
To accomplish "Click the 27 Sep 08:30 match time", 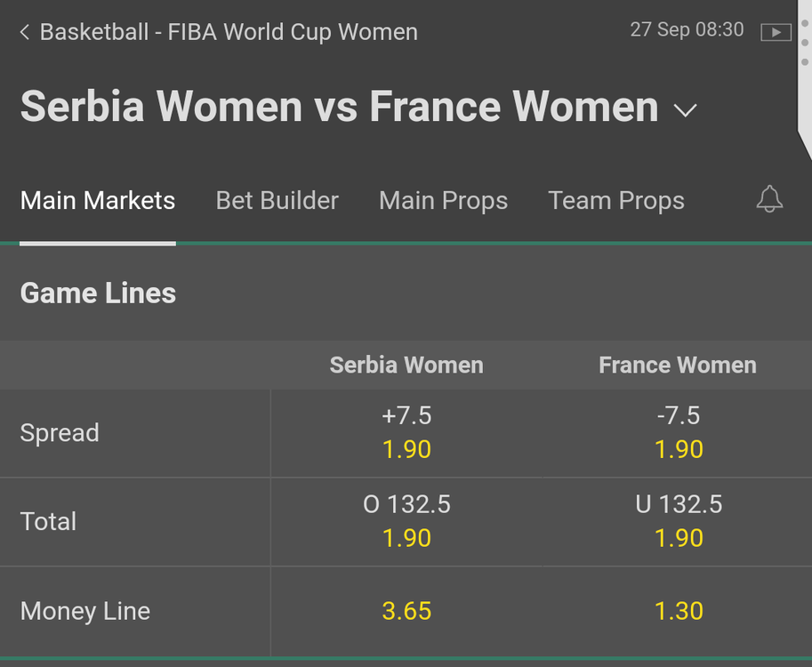I will [687, 30].
